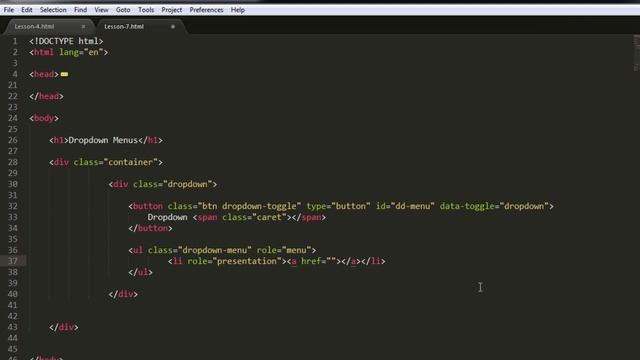
Task: Click line number 37 in the gutter
Action: (13, 261)
